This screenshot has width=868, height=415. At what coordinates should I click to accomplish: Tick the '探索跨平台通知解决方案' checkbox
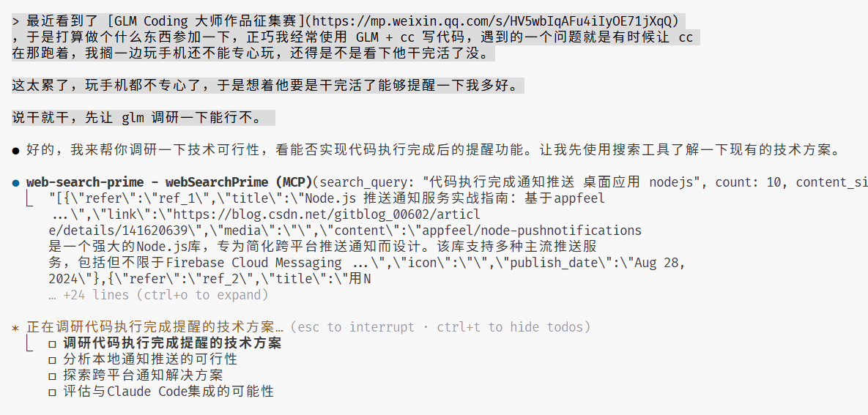point(52,375)
